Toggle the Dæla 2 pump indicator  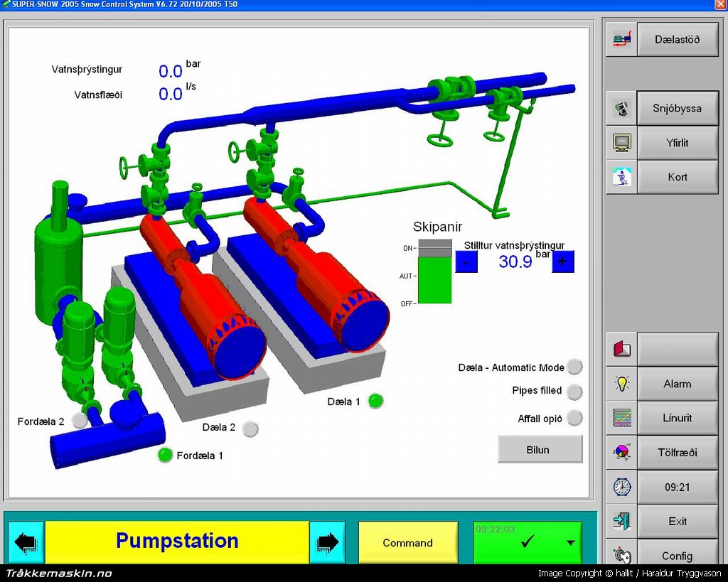(250, 429)
